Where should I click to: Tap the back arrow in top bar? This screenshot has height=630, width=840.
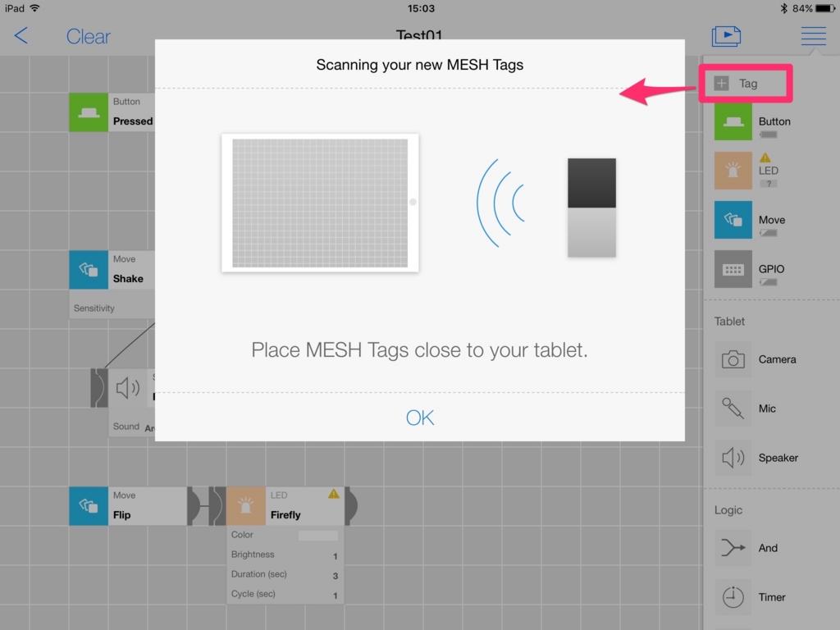pyautogui.click(x=21, y=36)
